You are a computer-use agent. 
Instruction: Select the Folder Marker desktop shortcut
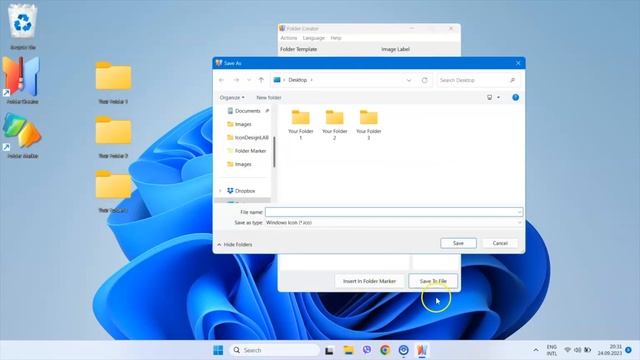tap(21, 136)
